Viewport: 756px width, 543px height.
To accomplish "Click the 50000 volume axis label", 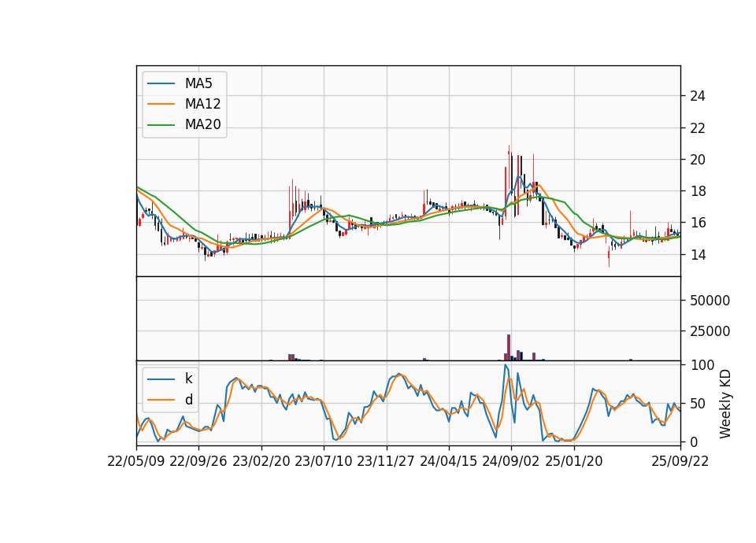I will pyautogui.click(x=710, y=301).
